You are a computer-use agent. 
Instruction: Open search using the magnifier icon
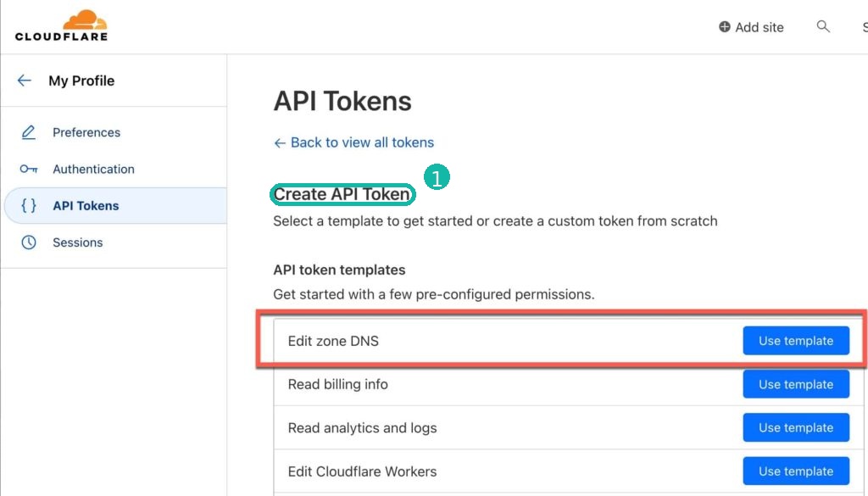[823, 26]
